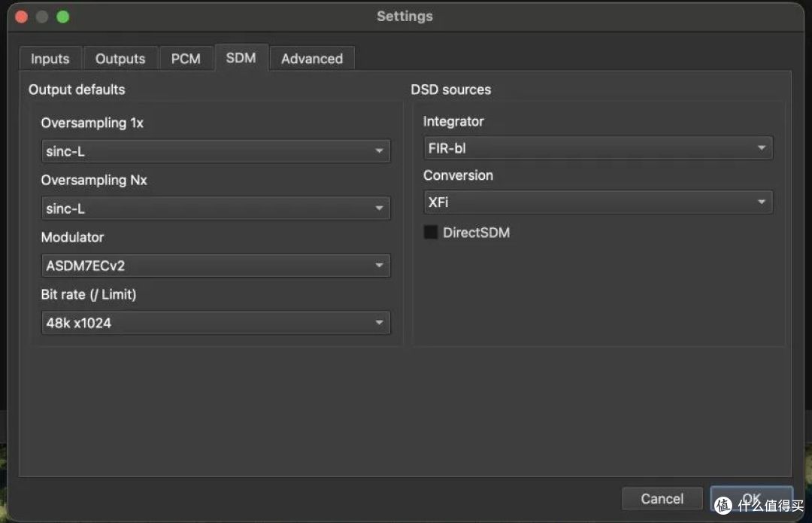Screen dimensions: 812x523
Task: Confirm settings with the OK button
Action: [751, 499]
